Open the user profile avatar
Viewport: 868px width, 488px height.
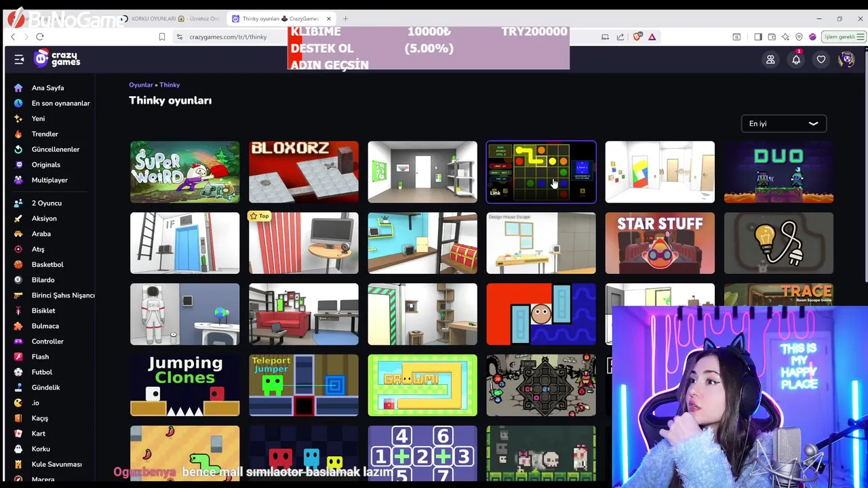point(846,60)
